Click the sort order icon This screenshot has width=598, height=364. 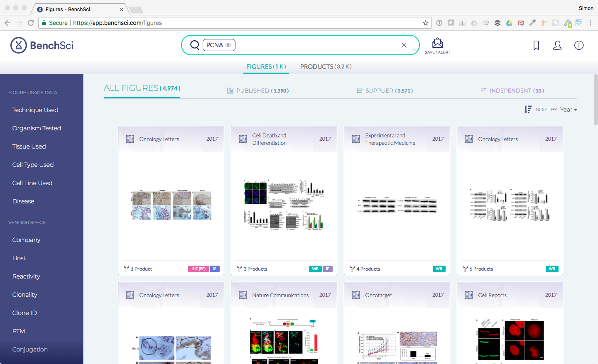click(x=528, y=109)
